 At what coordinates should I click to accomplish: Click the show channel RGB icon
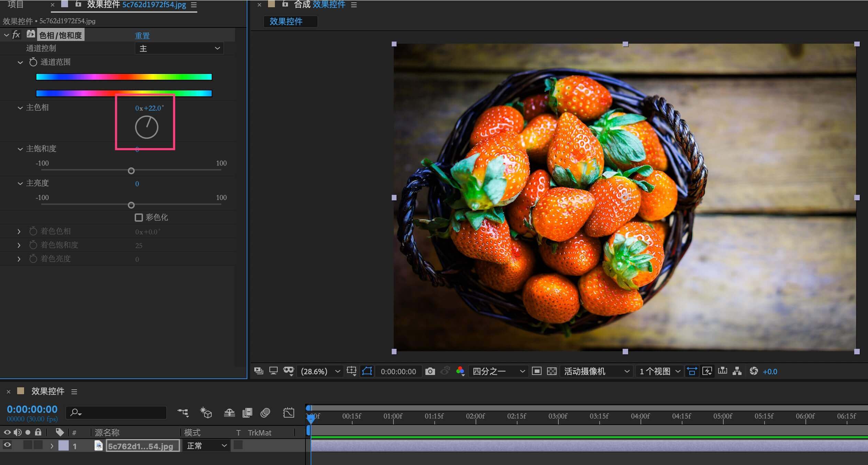tap(460, 371)
